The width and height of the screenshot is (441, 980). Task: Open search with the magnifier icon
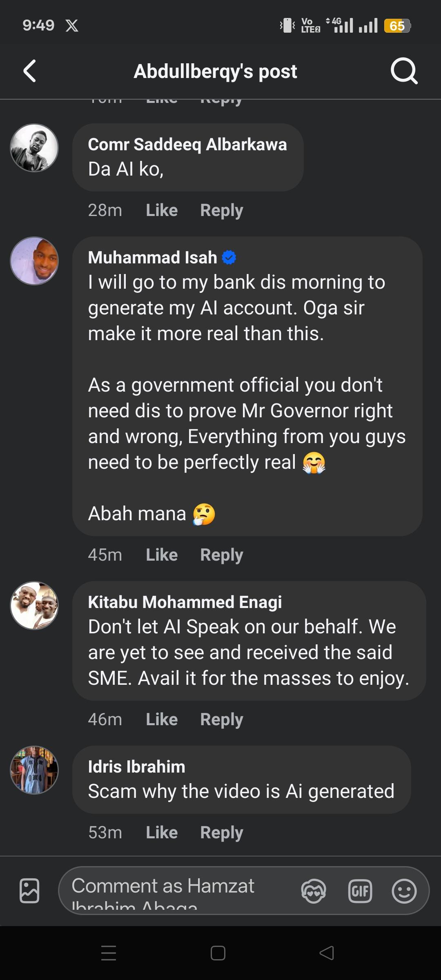click(404, 71)
